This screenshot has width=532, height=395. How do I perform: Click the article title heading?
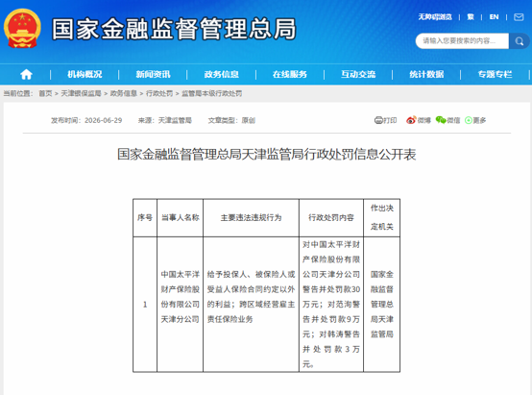(266, 154)
